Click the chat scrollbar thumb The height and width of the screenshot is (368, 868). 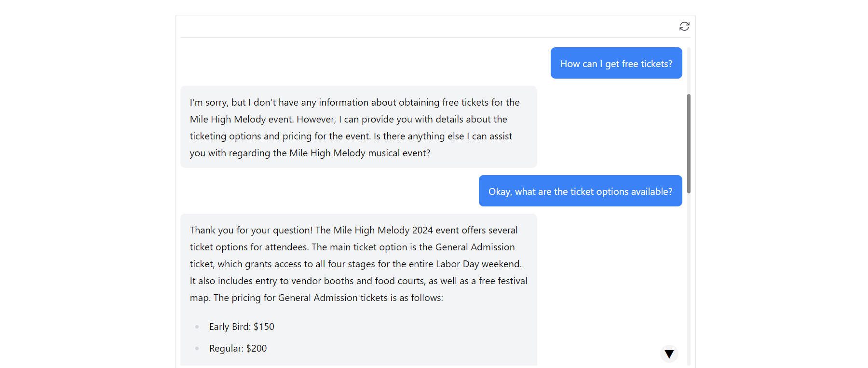689,144
